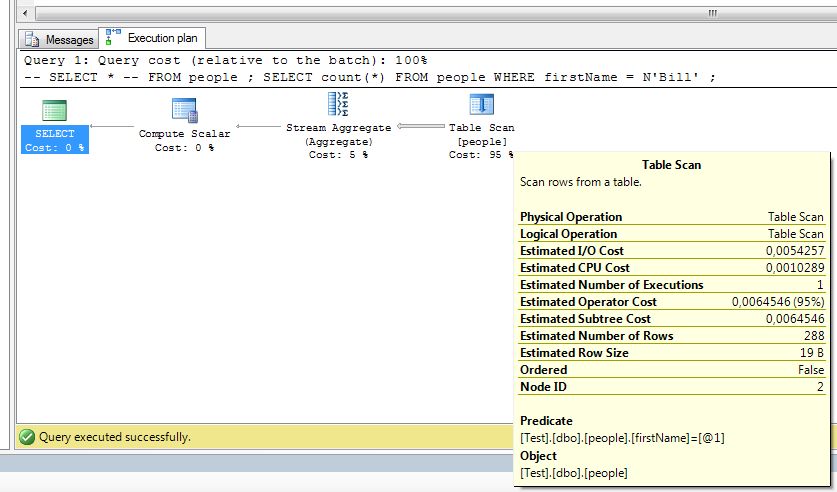
Task: Click the 'Object' heading in tooltip
Action: click(538, 456)
